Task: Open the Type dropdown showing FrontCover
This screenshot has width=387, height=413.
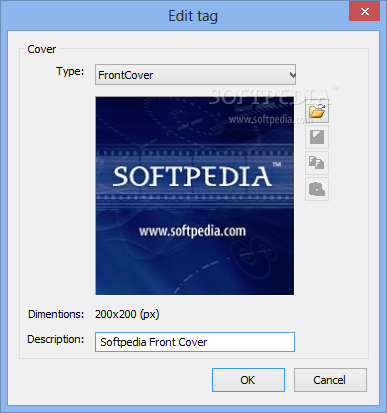Action: [195, 75]
